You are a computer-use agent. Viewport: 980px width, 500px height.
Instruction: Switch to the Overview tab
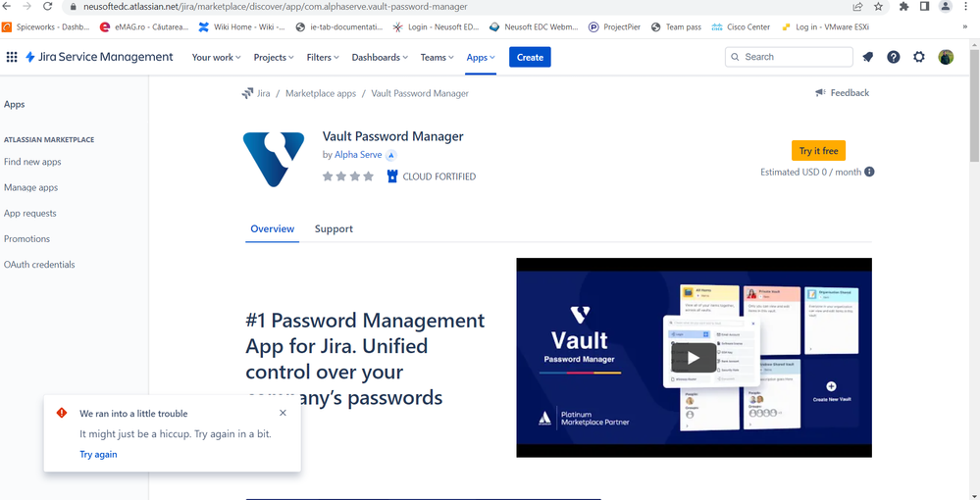pos(273,228)
